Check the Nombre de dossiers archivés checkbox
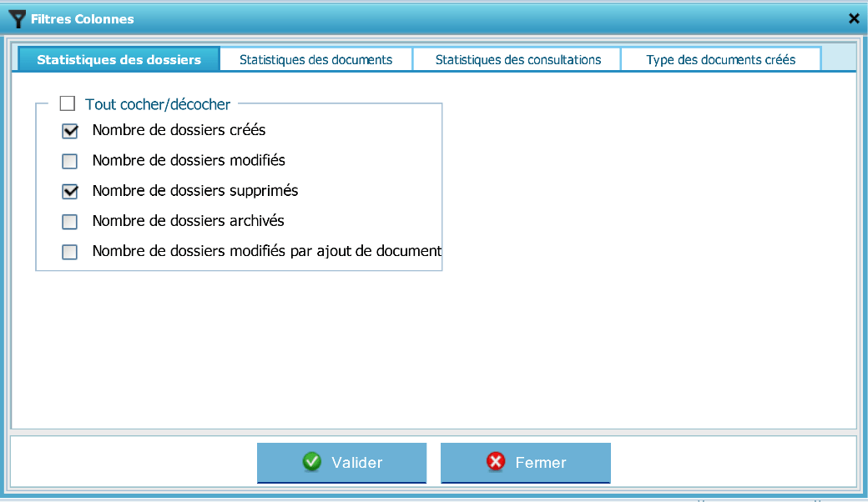 point(70,222)
